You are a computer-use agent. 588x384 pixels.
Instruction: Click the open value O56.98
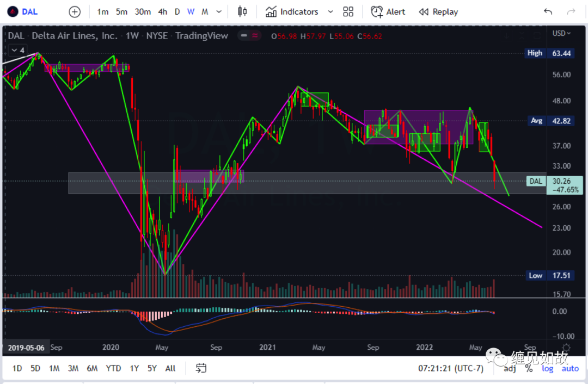click(x=284, y=36)
